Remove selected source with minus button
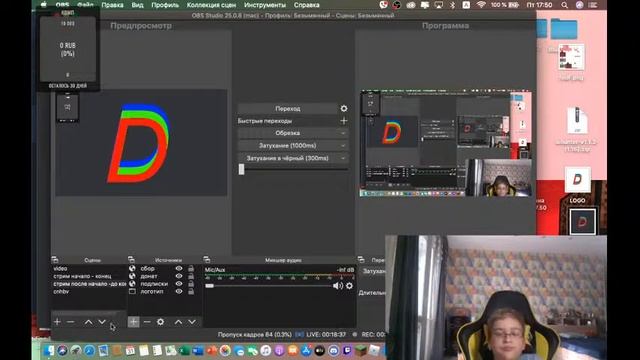The width and height of the screenshot is (640, 360). (x=147, y=322)
